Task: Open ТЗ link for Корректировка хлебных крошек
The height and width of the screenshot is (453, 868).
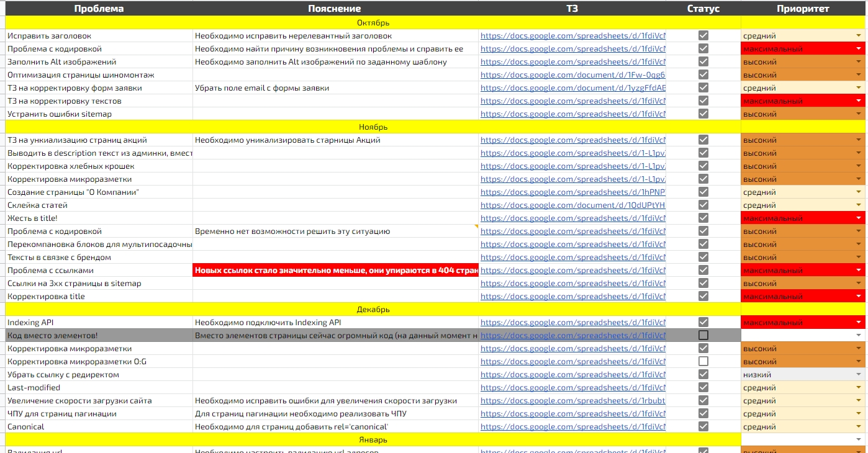Action: (x=572, y=166)
